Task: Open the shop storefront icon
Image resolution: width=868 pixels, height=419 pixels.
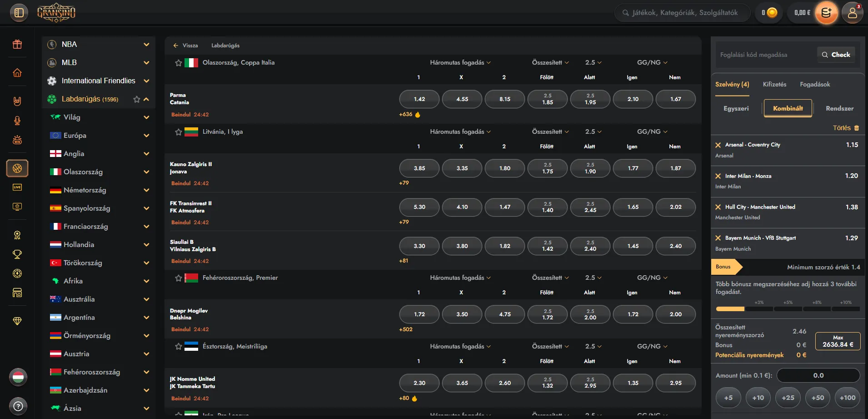Action: pos(17,293)
